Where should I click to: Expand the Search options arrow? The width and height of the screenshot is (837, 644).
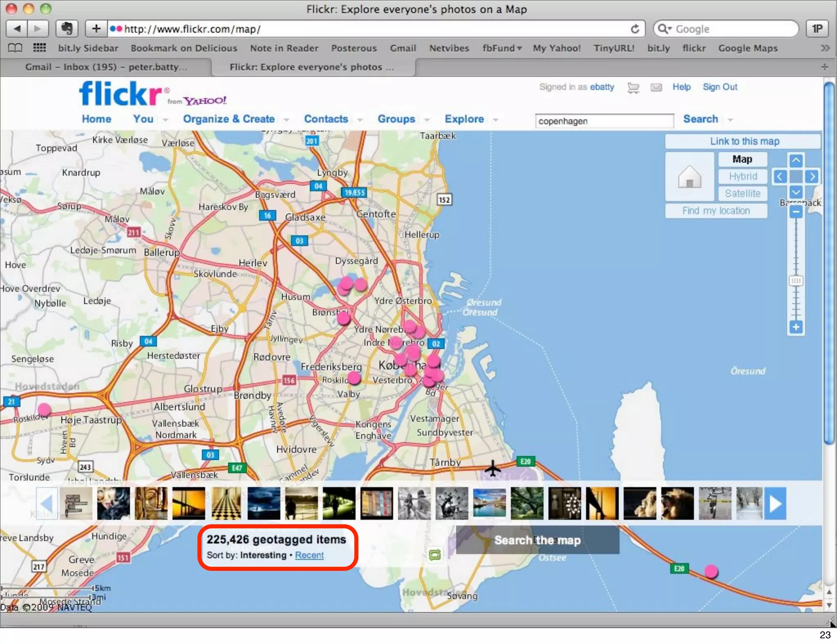pyautogui.click(x=730, y=120)
